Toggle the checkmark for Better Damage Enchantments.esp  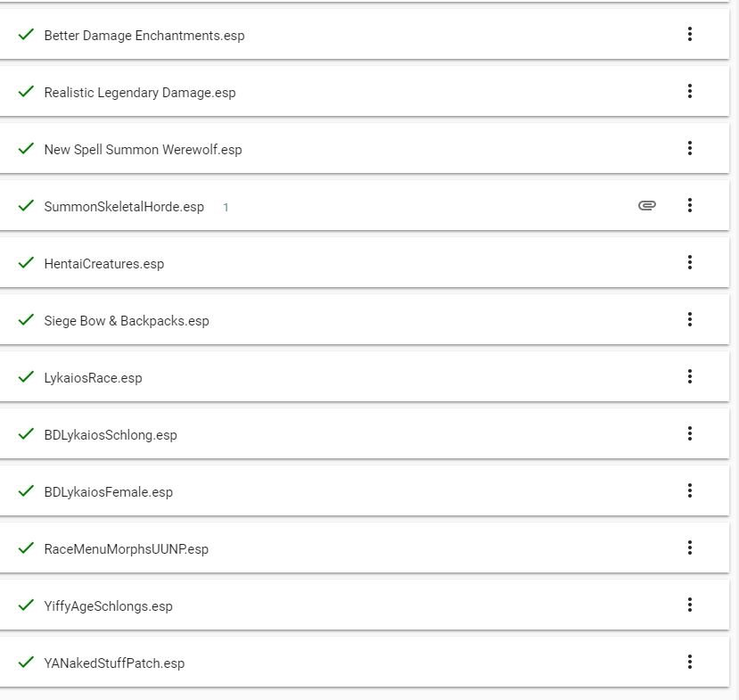coord(26,35)
